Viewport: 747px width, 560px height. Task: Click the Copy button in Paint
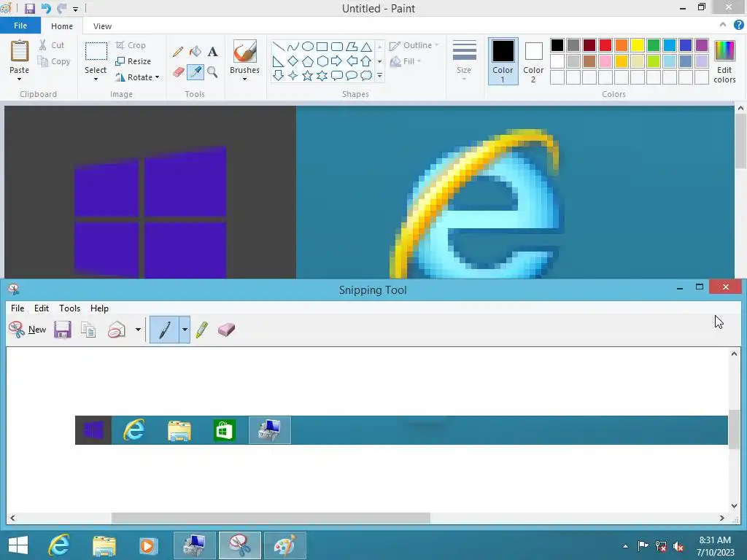tap(54, 61)
